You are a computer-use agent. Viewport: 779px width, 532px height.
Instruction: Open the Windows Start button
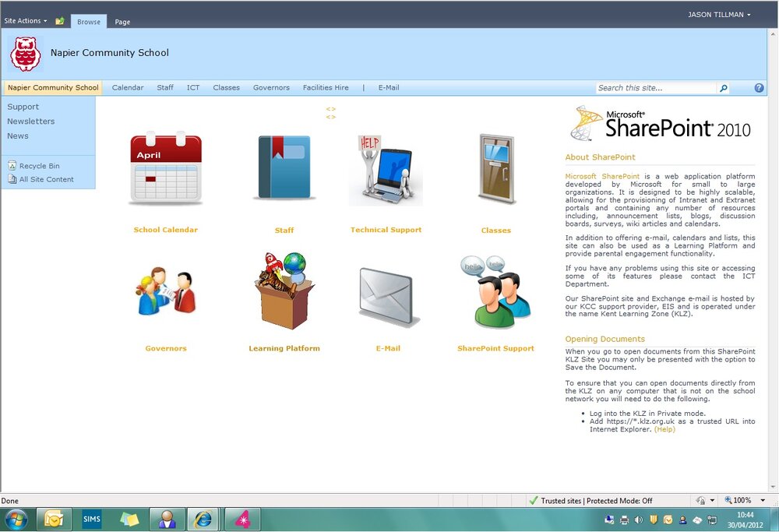(x=16, y=520)
